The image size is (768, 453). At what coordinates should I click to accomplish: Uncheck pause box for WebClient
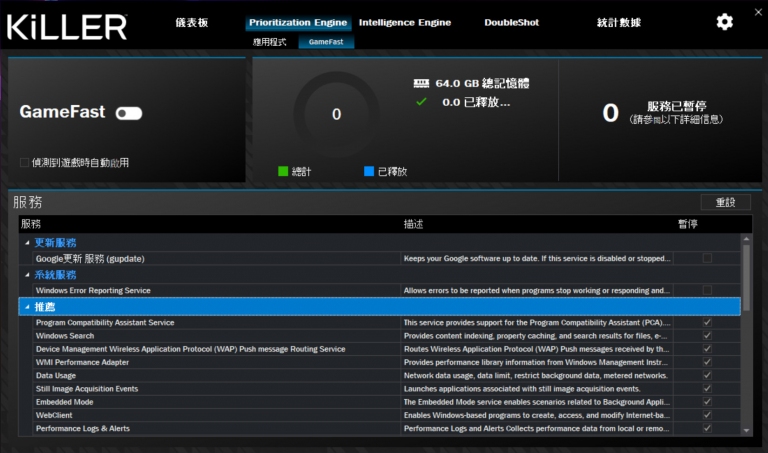coord(707,415)
